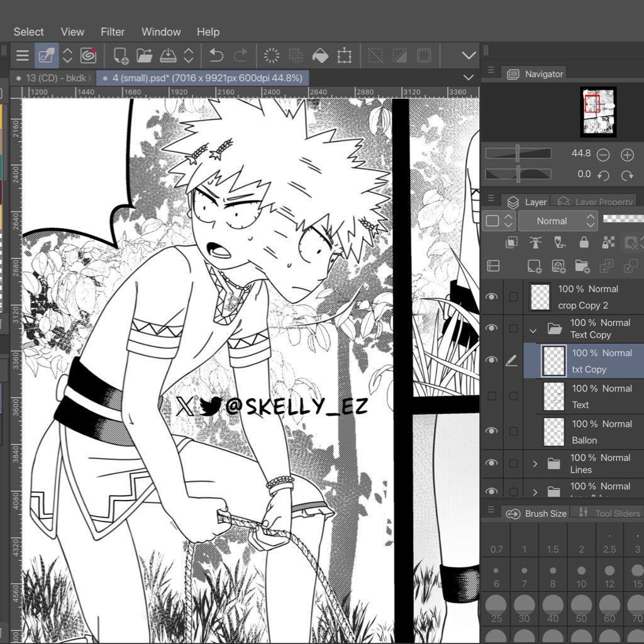The height and width of the screenshot is (644, 644).
Task: Show the hidden Text layer
Action: point(492,396)
